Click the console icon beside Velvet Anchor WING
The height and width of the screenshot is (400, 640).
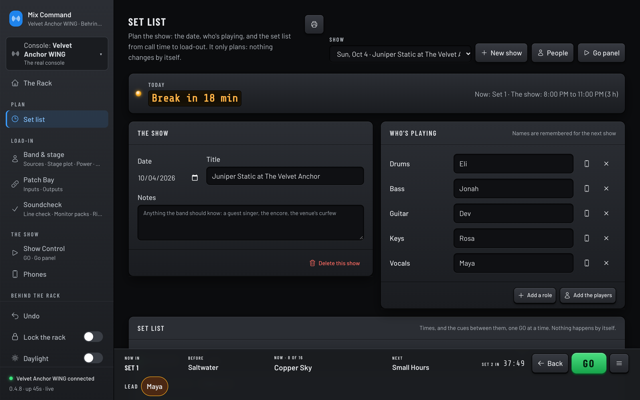pos(15,54)
